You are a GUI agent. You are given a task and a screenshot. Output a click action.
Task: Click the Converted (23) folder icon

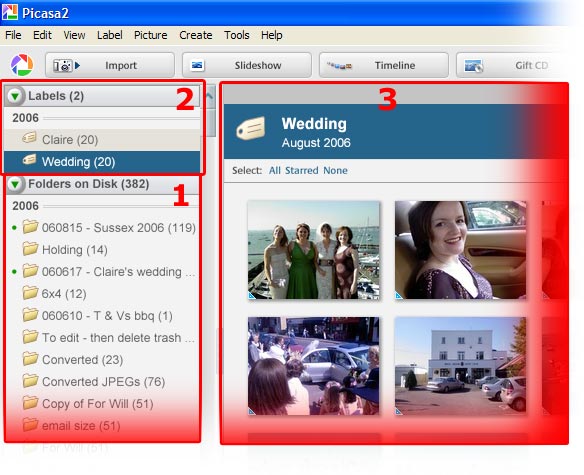[30, 358]
